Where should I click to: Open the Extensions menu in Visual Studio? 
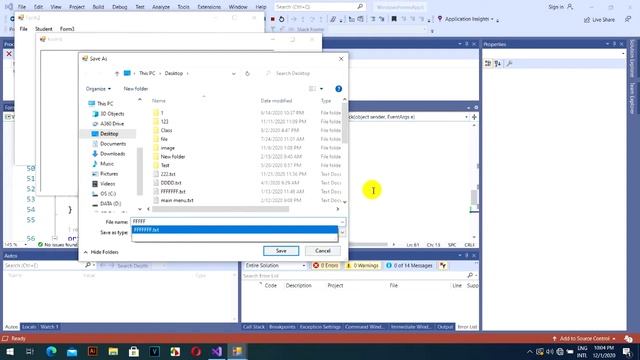coord(209,7)
